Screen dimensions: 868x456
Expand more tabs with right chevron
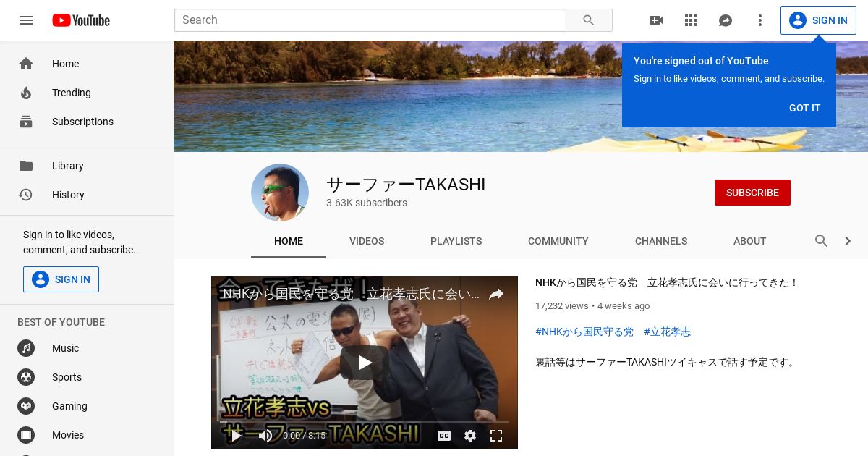(x=848, y=241)
